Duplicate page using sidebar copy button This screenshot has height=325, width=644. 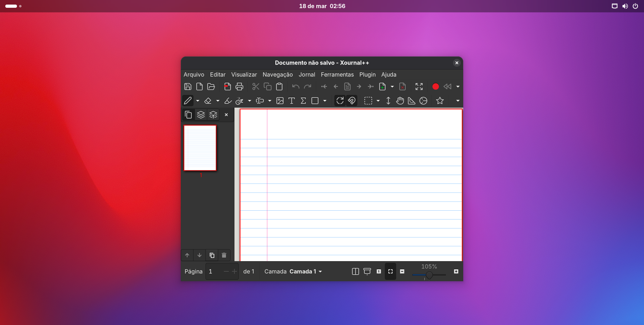click(x=212, y=255)
